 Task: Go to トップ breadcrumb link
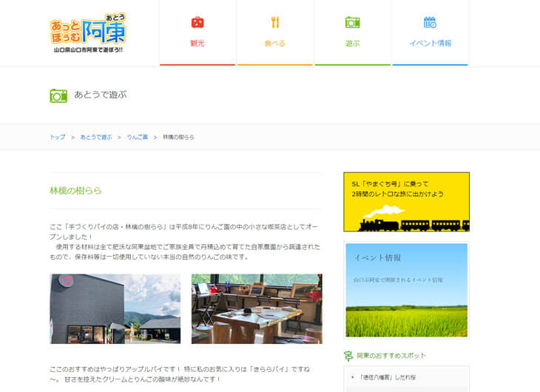(58, 137)
